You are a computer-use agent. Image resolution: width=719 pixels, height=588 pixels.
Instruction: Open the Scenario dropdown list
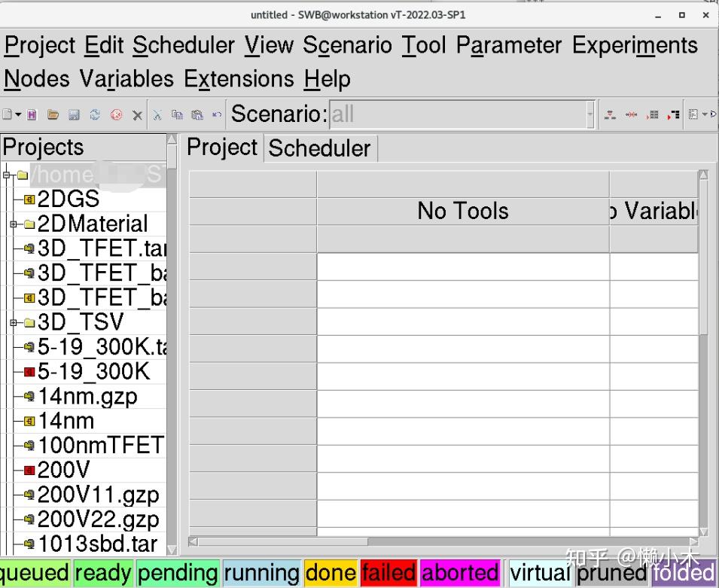(590, 114)
